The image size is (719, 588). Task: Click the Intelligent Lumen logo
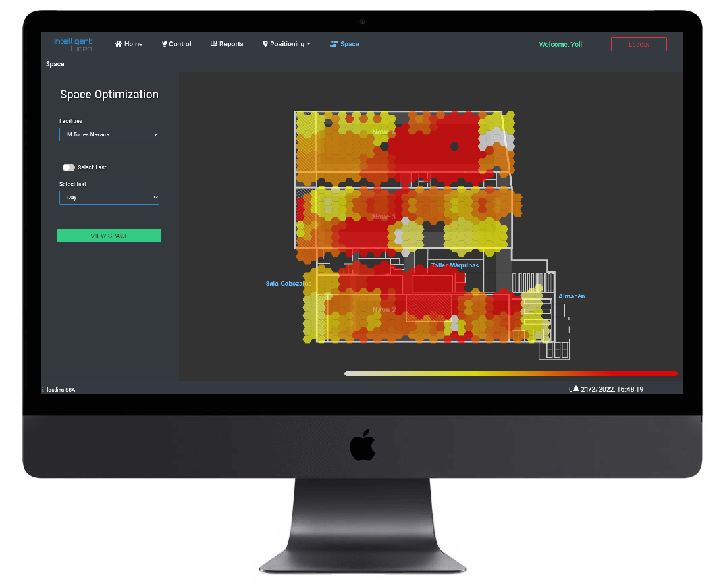(73, 45)
